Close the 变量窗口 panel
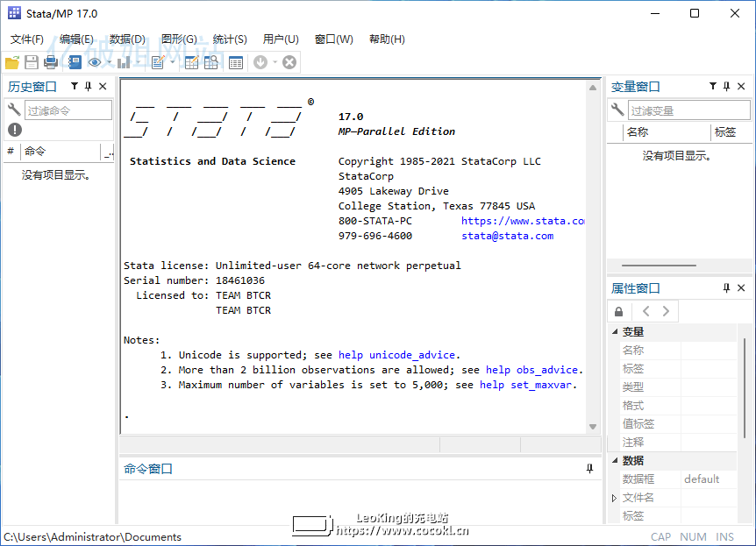 (x=741, y=86)
